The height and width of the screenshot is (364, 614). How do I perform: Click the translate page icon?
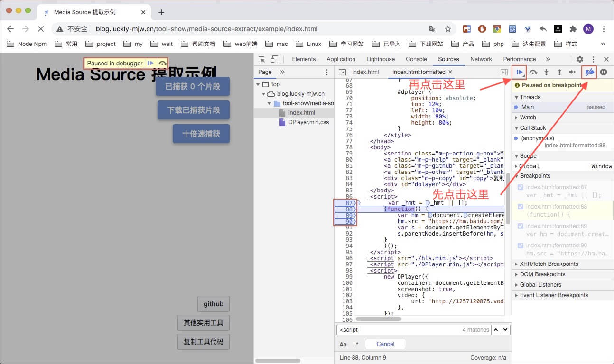point(433,29)
